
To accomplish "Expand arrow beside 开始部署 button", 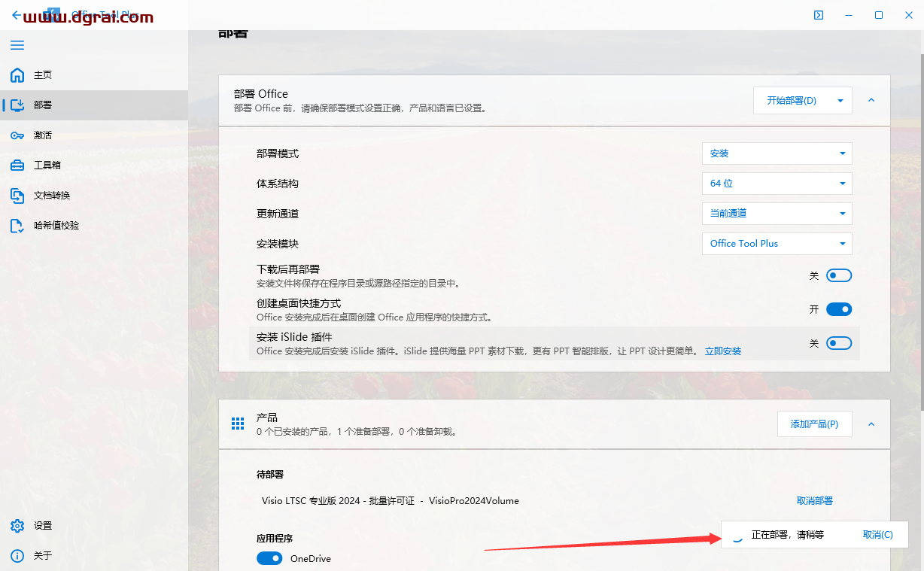I will click(840, 101).
